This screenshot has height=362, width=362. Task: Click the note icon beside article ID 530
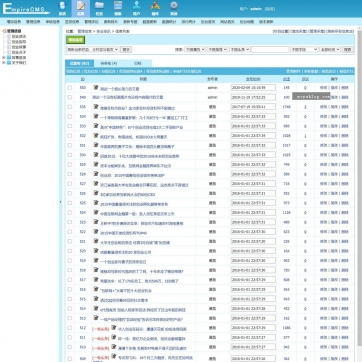(96, 155)
